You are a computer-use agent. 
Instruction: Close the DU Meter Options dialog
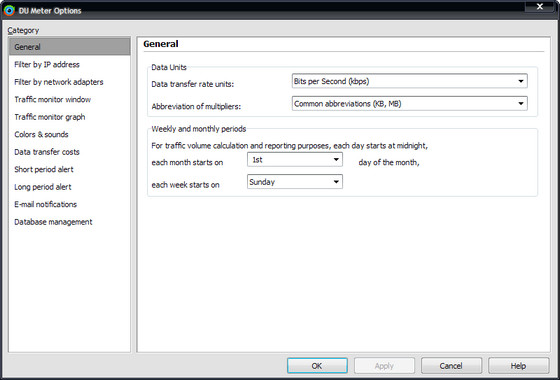tap(540, 6)
